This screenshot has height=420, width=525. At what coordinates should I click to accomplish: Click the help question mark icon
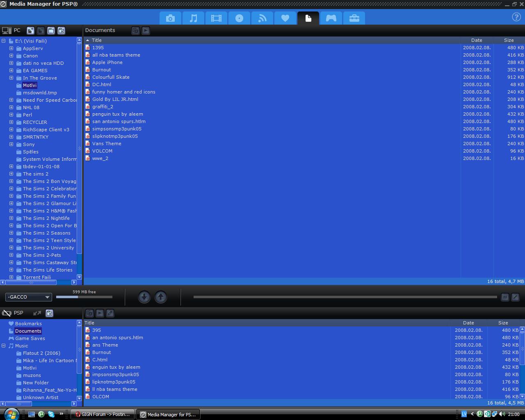(516, 17)
